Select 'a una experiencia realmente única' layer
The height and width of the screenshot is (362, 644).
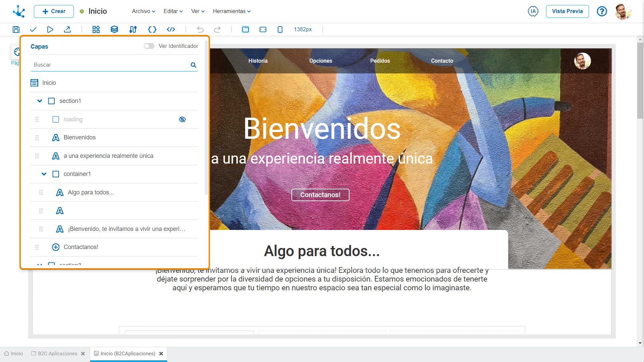click(x=114, y=156)
